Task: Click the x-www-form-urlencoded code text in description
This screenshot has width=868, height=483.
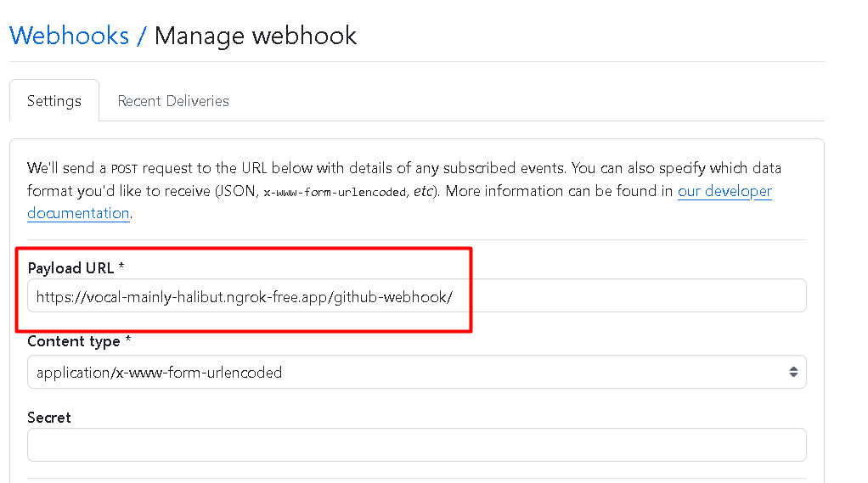Action: (335, 192)
